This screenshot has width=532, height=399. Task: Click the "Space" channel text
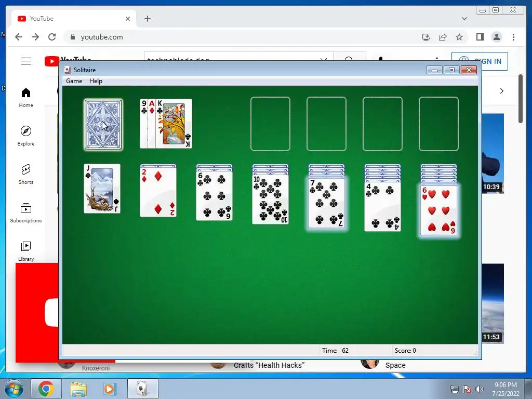[x=395, y=365]
